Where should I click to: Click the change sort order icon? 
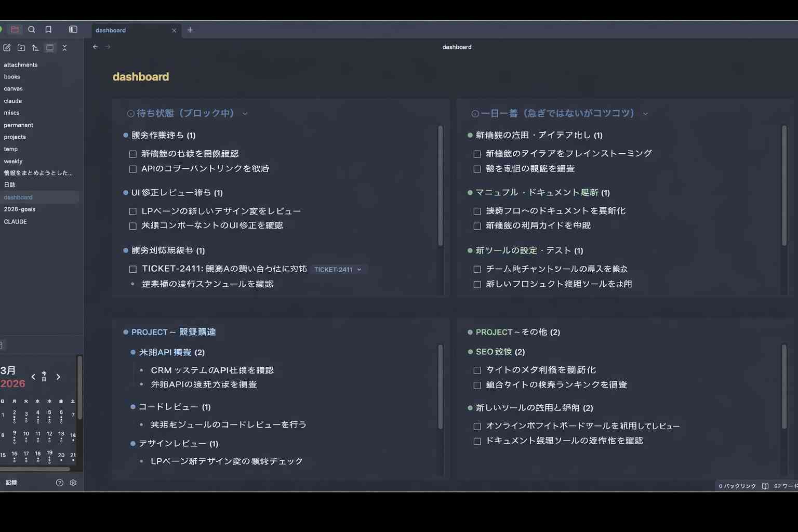coord(35,47)
